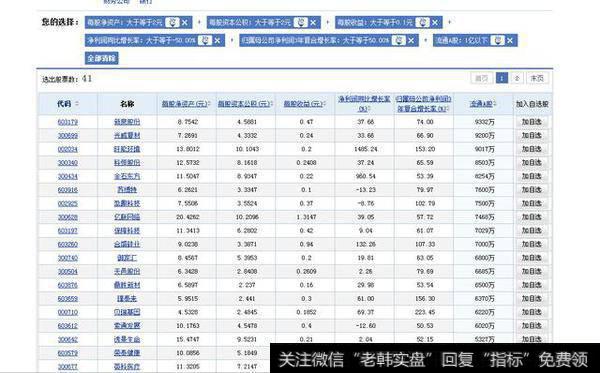Open the 金石东方 stock name link
The width and height of the screenshot is (600, 373).
(127, 176)
